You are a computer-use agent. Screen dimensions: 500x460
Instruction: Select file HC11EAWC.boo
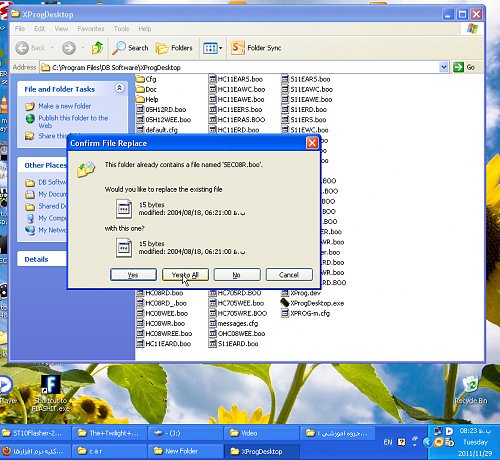(237, 89)
